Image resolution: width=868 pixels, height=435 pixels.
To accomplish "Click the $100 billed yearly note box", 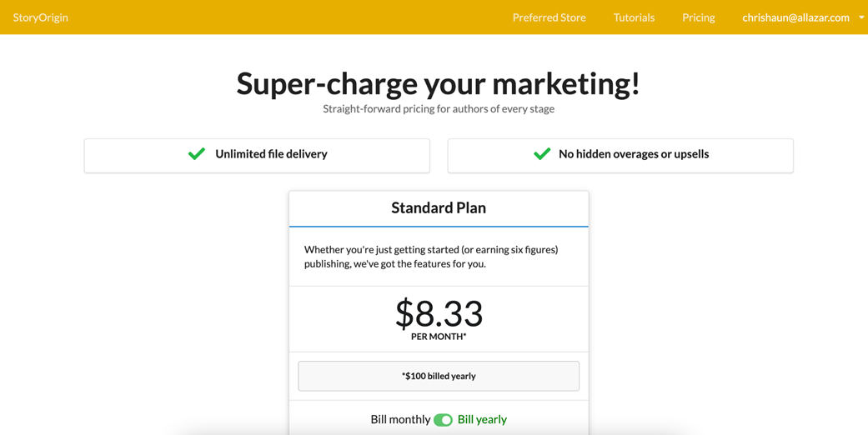I will (439, 376).
